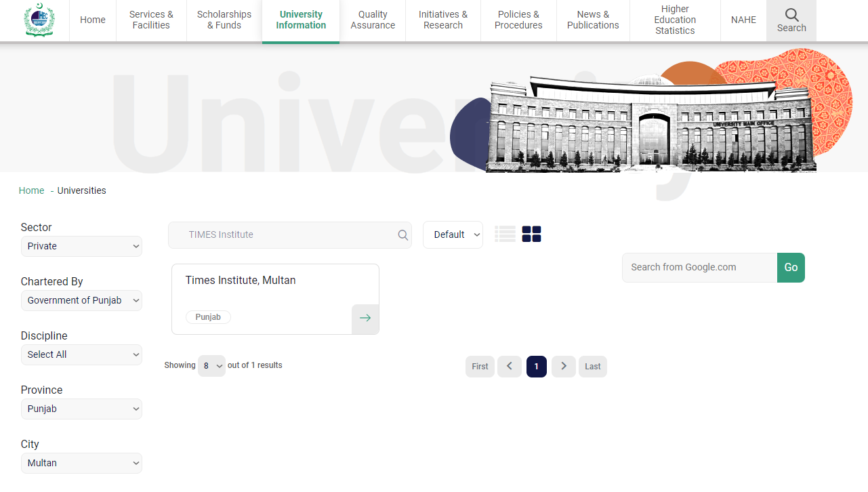
Task: Switch to list view layout
Action: pos(505,234)
